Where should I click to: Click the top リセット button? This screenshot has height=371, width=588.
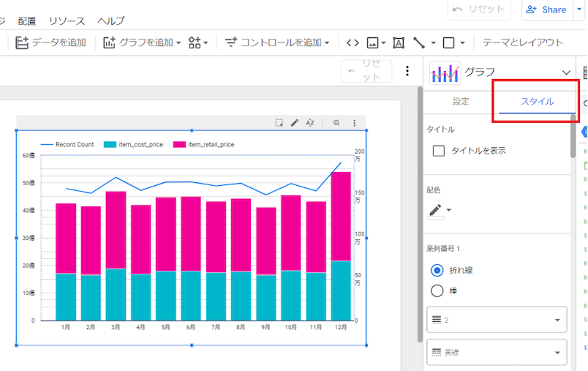click(479, 9)
